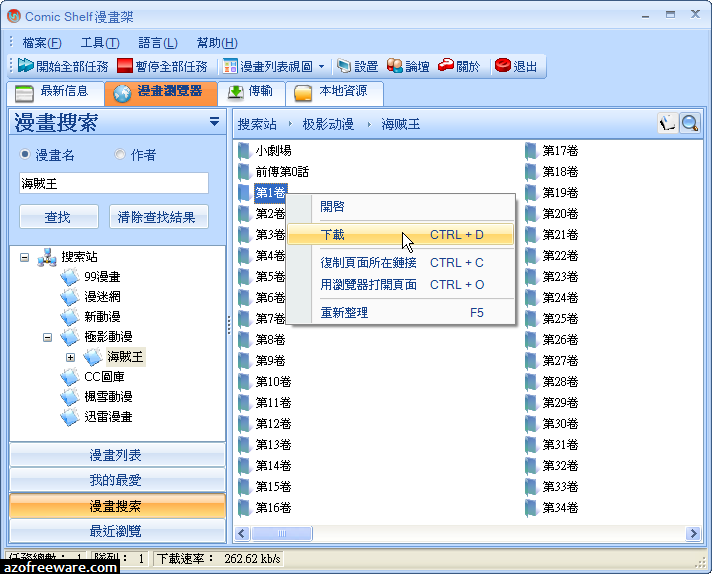The height and width of the screenshot is (574, 712).
Task: Click the back arrow icon beside the magnifier
Action: tap(668, 123)
